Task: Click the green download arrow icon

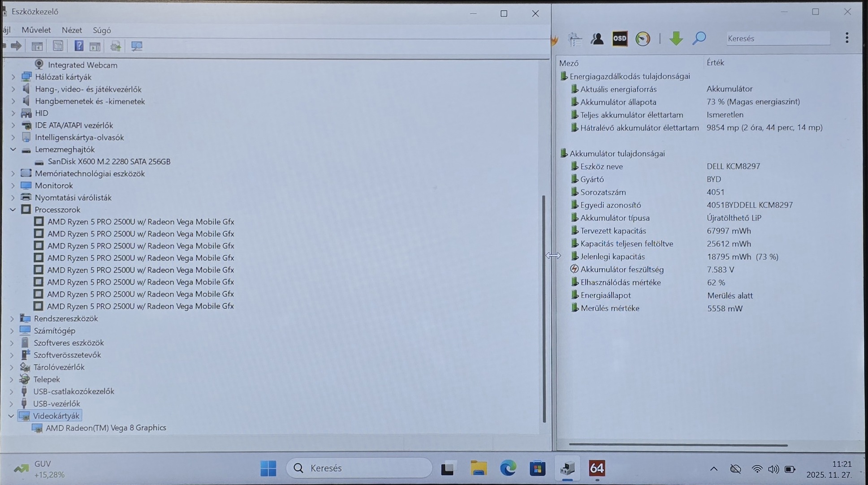Action: click(x=676, y=39)
